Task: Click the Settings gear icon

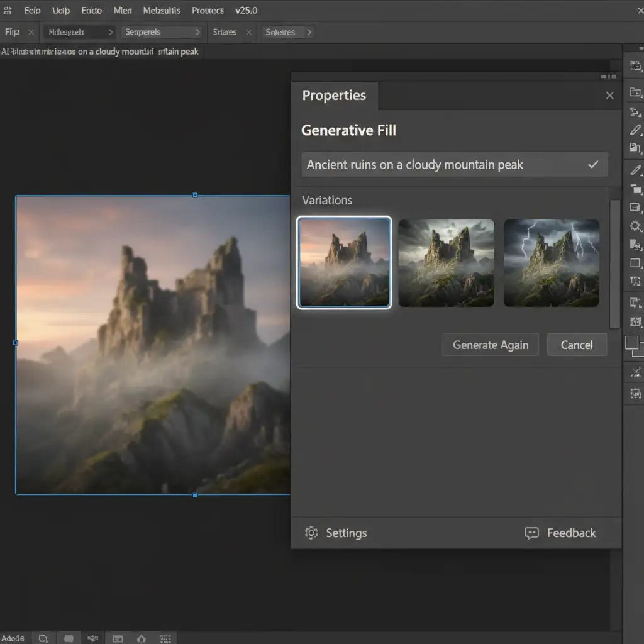Action: [311, 533]
